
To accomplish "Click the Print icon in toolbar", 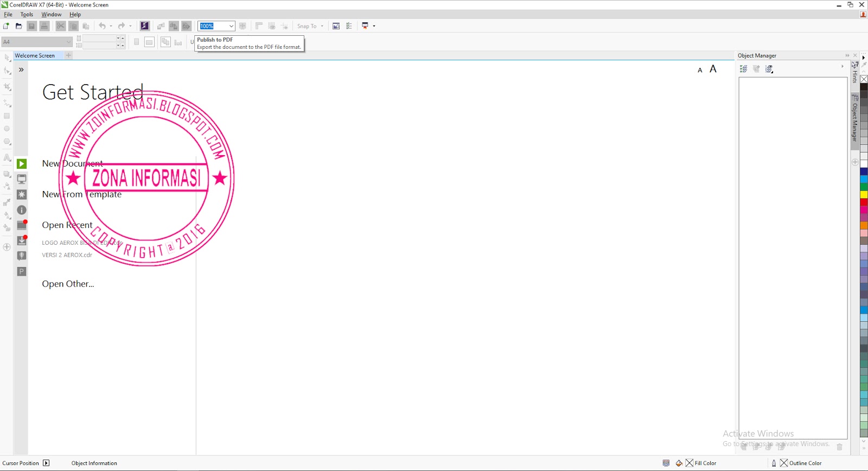I will click(44, 26).
